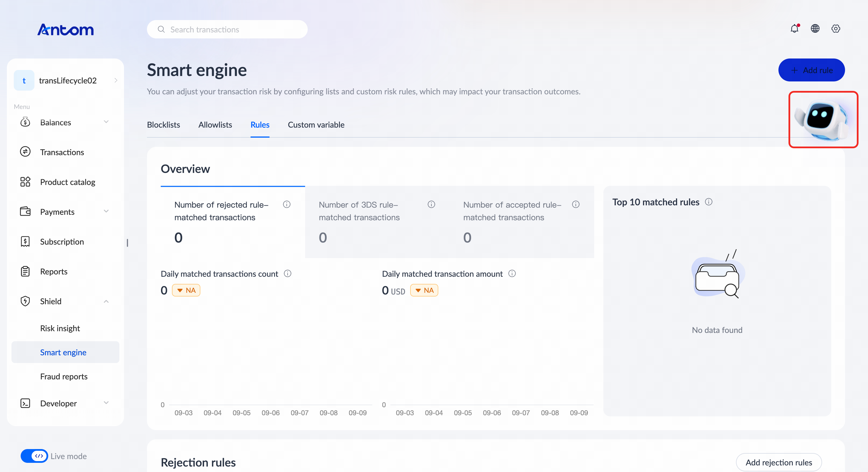868x472 pixels.
Task: Show info for Daily matched transaction amount
Action: click(x=512, y=273)
